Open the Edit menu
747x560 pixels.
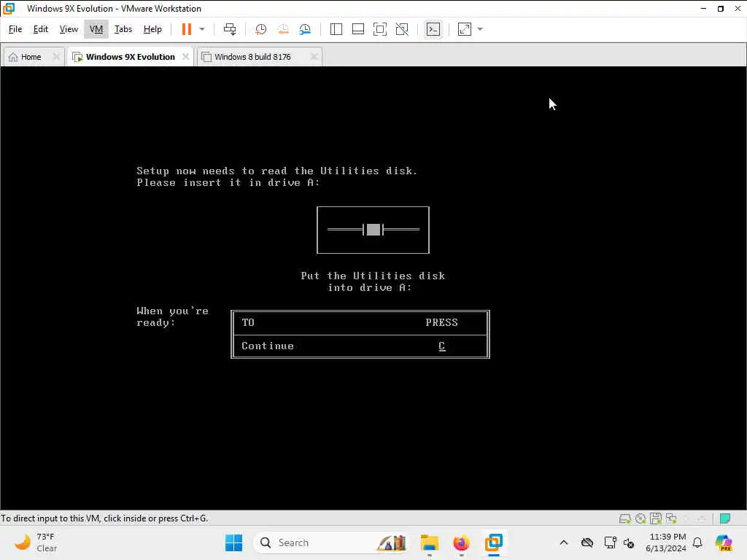41,29
